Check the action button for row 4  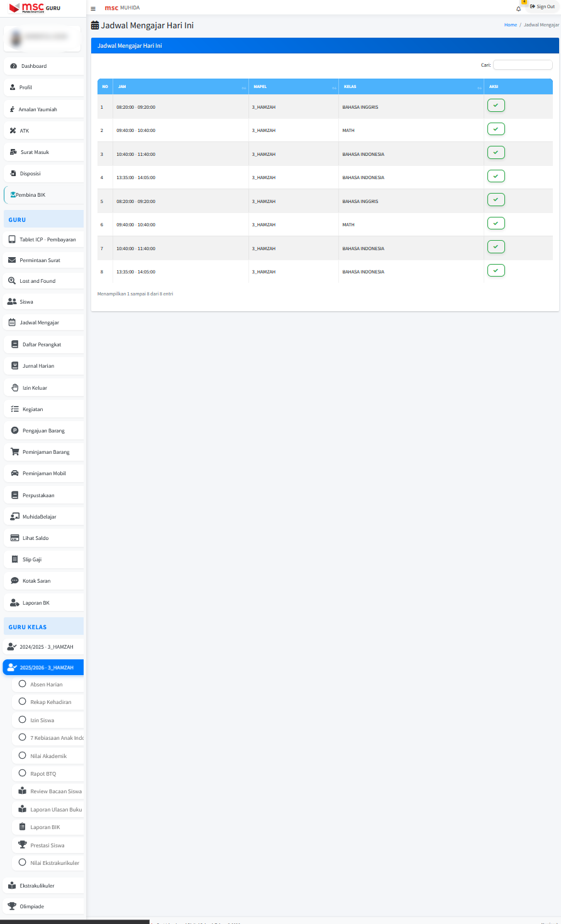[496, 176]
